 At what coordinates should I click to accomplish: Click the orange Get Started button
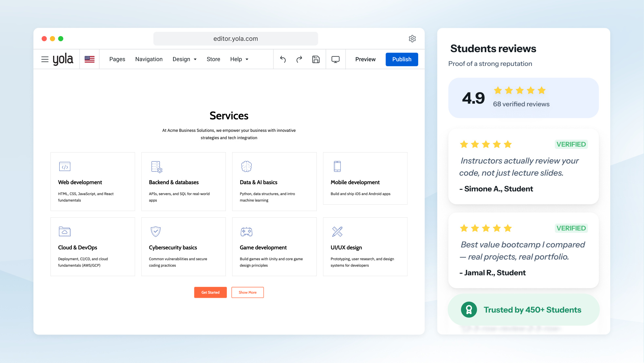click(210, 292)
